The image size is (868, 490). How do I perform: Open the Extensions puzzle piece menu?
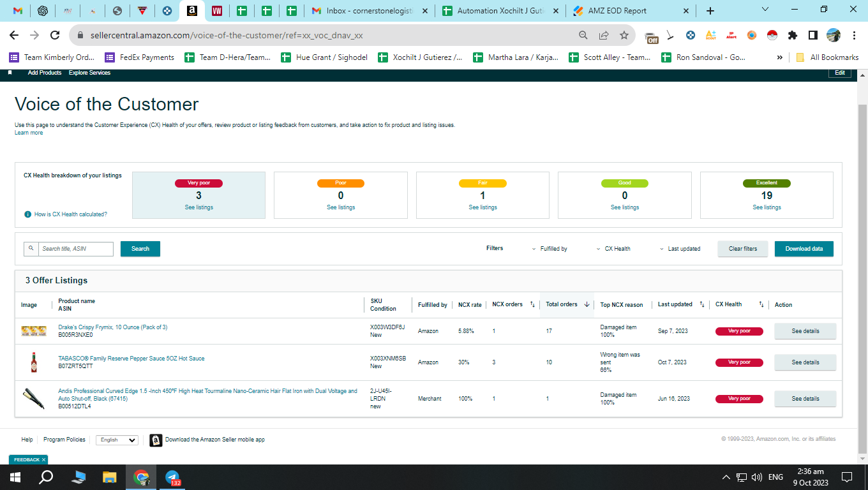(793, 36)
